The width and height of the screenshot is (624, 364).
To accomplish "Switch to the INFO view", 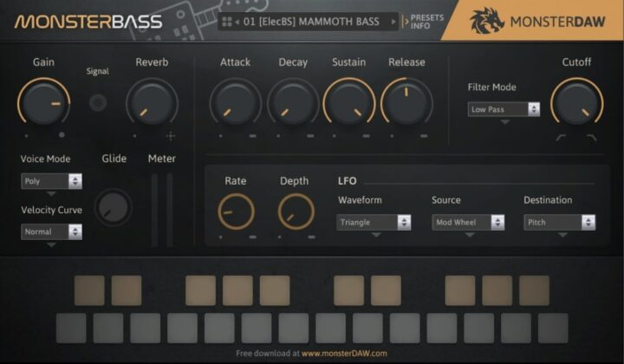I will point(419,26).
